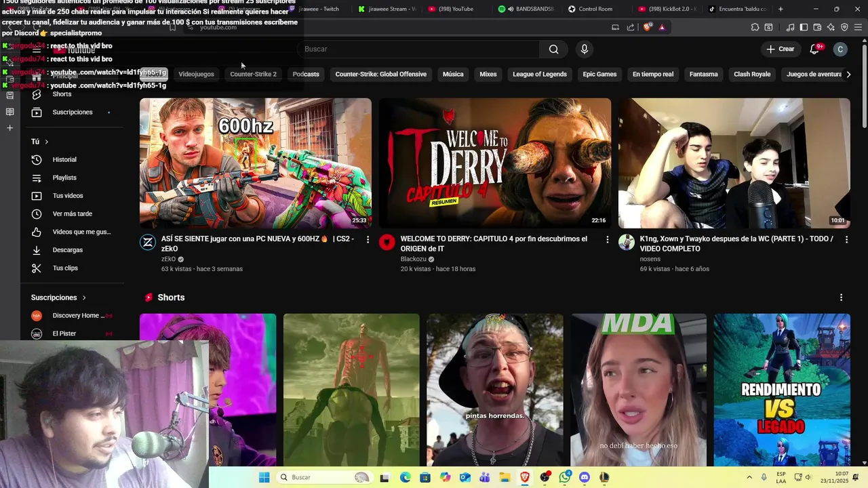Viewport: 868px width, 488px height.
Task: Switch to the Control Room browser tab
Action: click(x=594, y=9)
